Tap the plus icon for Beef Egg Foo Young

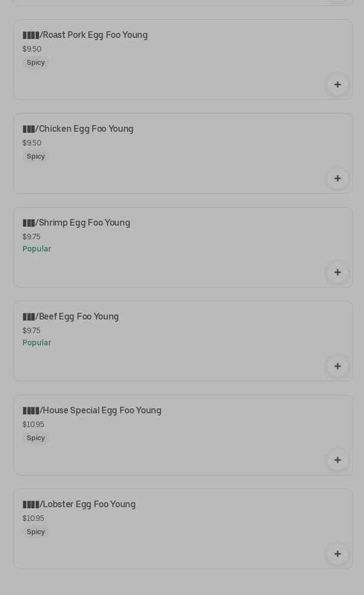337,366
